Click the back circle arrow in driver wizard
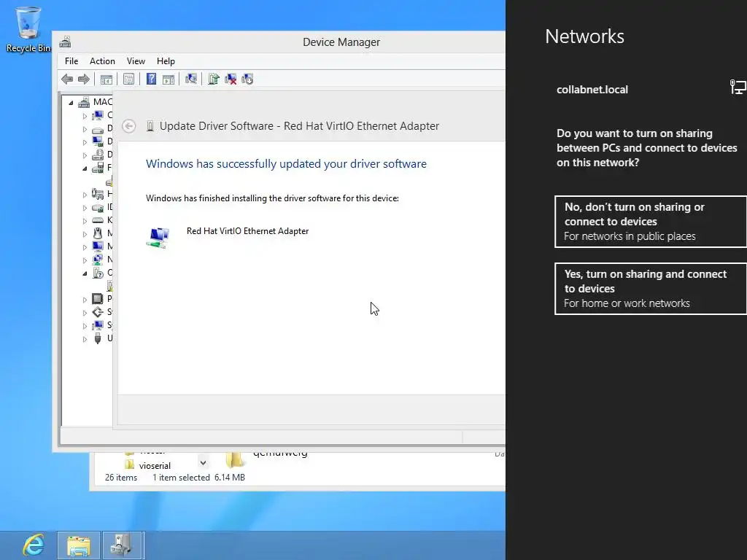This screenshot has height=560, width=747. click(128, 126)
